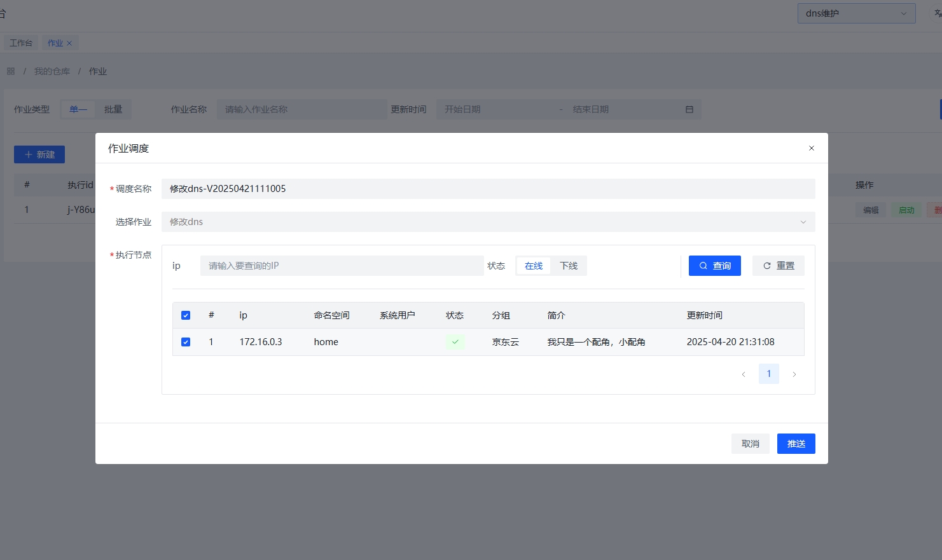Click the 更新时间 column header in the node table
The width and height of the screenshot is (942, 560).
(x=705, y=315)
